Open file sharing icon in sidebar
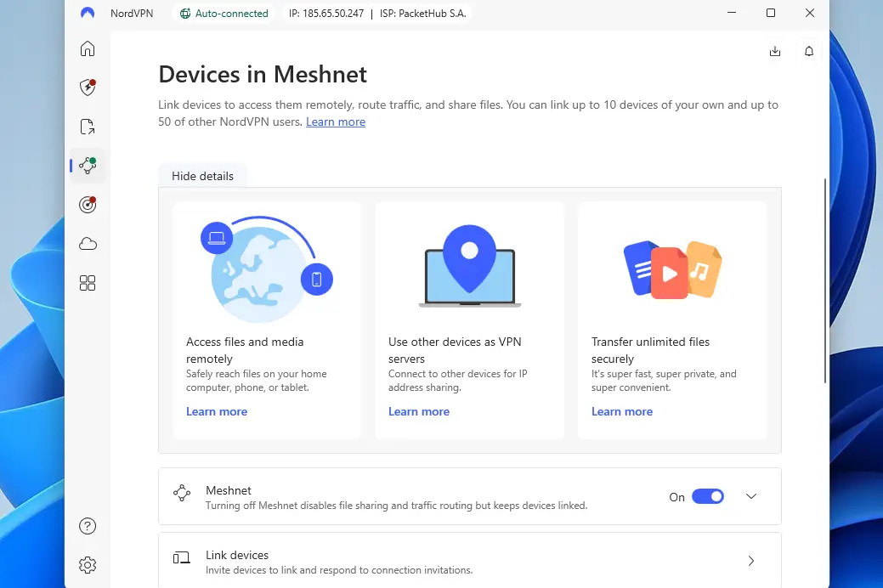The image size is (883, 588). (88, 127)
